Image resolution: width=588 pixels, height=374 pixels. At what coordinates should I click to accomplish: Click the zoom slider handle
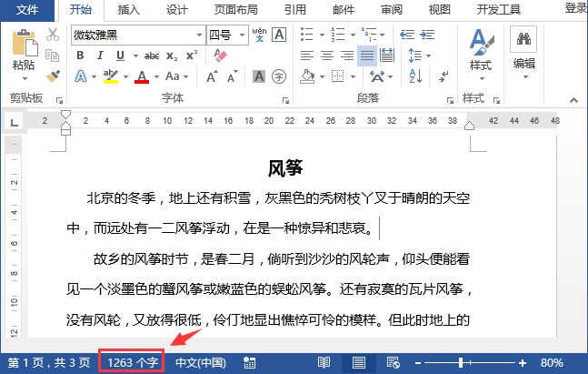click(x=461, y=362)
